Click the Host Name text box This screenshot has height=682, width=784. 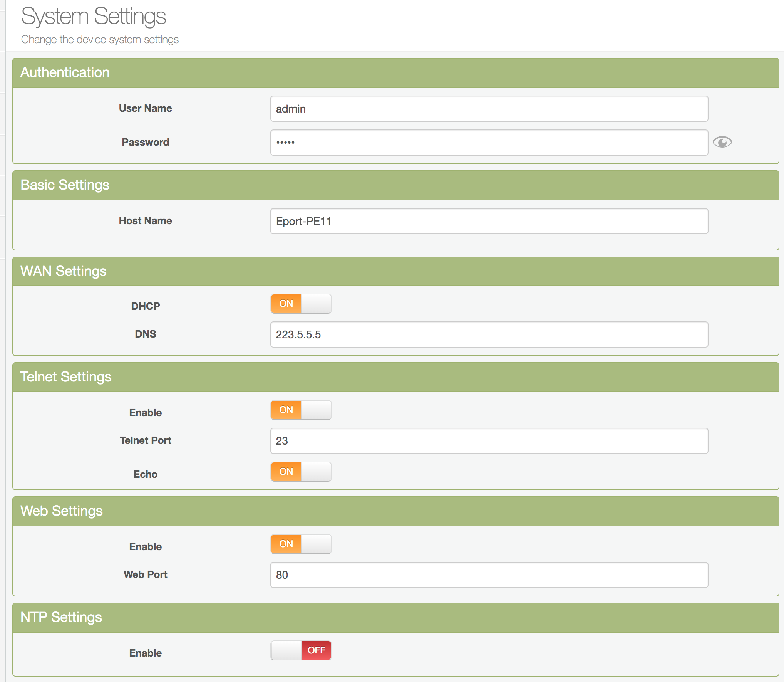click(x=489, y=221)
